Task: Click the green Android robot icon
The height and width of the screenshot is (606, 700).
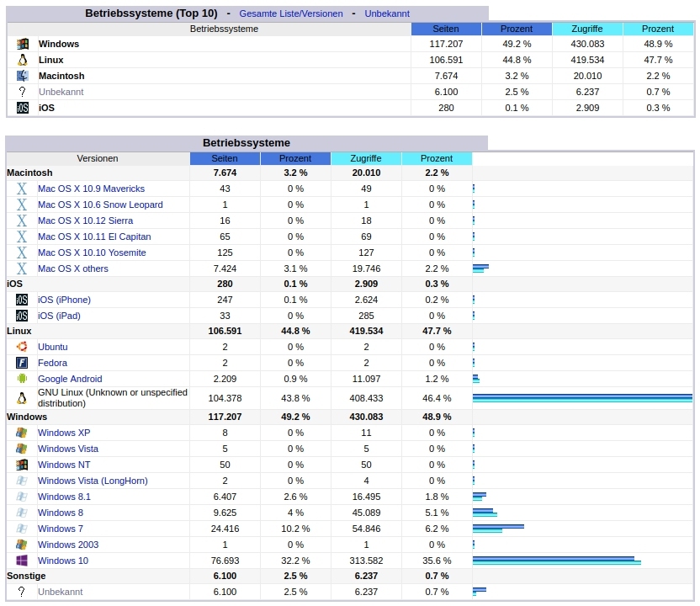Action: point(21,379)
